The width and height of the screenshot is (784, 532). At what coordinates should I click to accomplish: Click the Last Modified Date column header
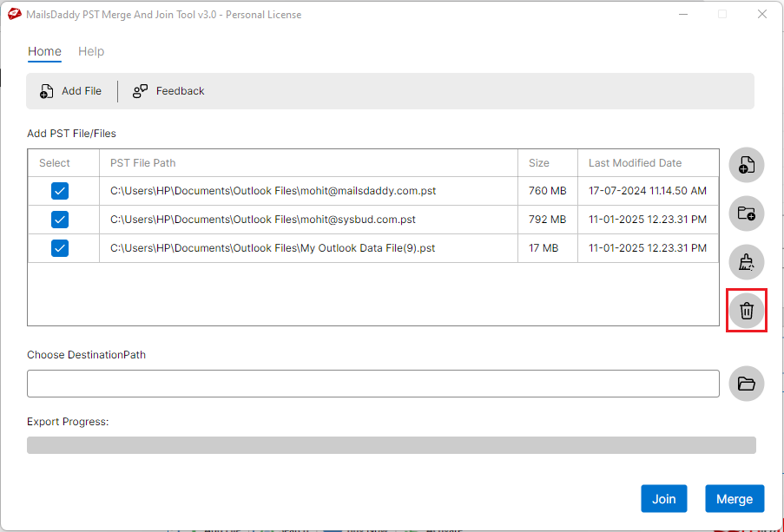coord(635,163)
